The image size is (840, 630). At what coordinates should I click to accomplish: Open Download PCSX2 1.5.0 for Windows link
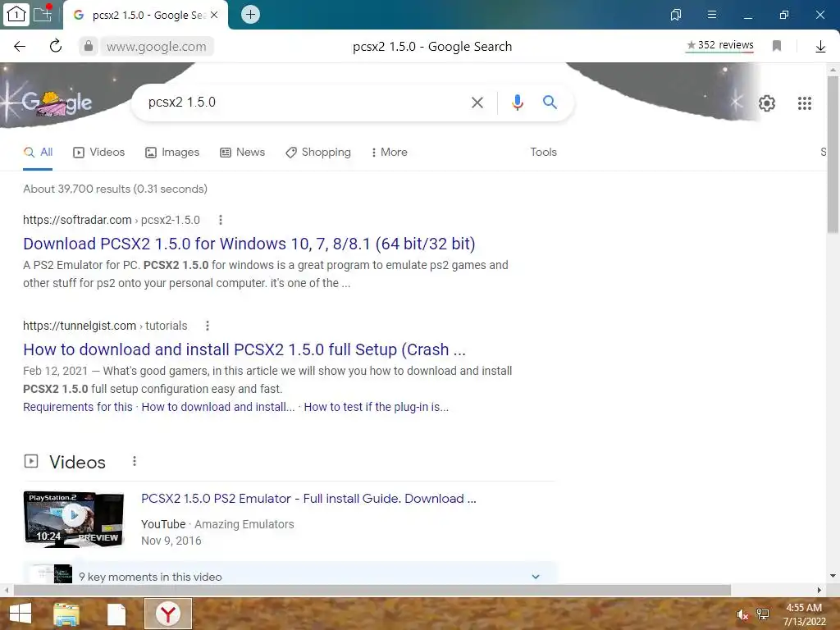pyautogui.click(x=249, y=244)
